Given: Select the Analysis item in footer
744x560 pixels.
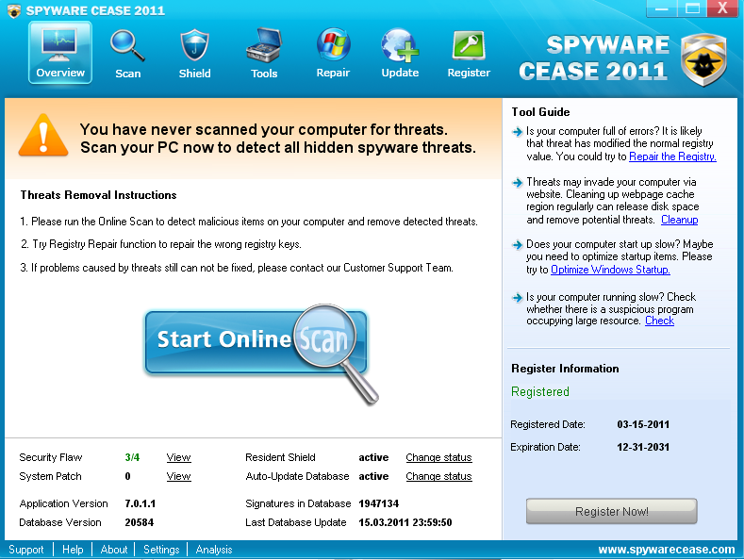Looking at the screenshot, I should tap(214, 550).
